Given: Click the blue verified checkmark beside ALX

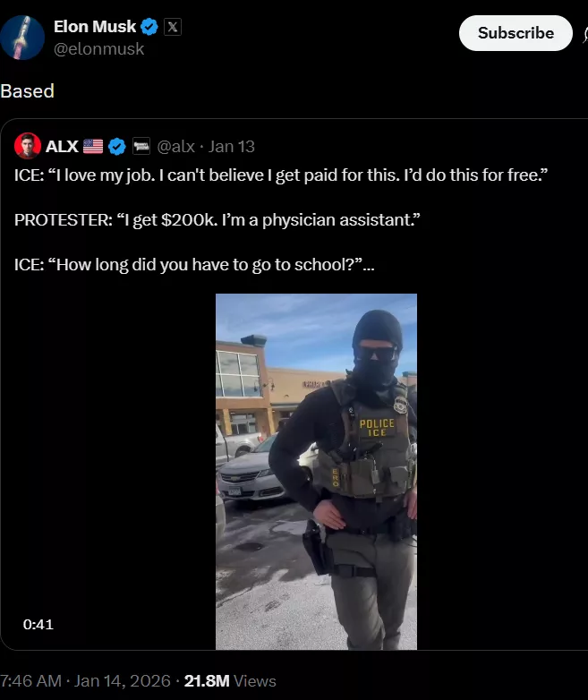Looking at the screenshot, I should pos(117,147).
